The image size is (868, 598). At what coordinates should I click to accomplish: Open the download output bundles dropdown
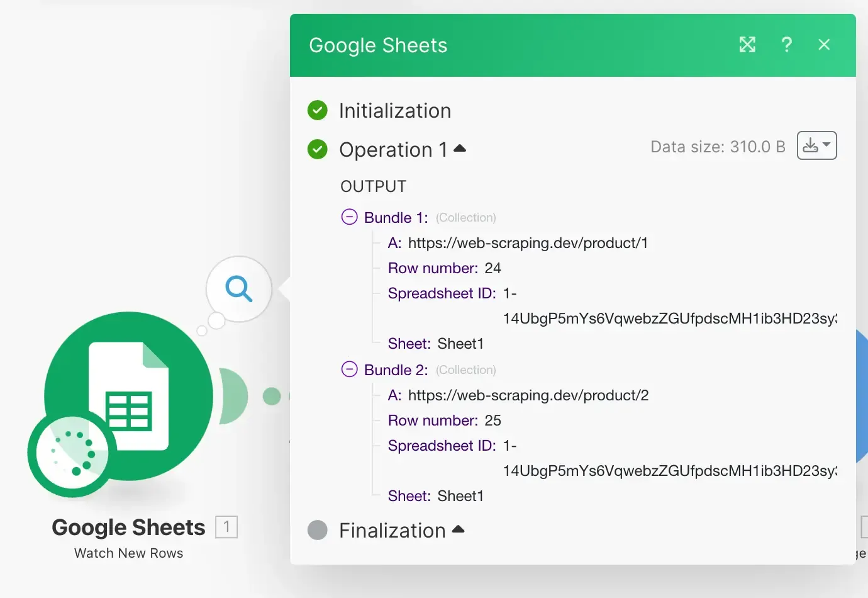[x=816, y=145]
